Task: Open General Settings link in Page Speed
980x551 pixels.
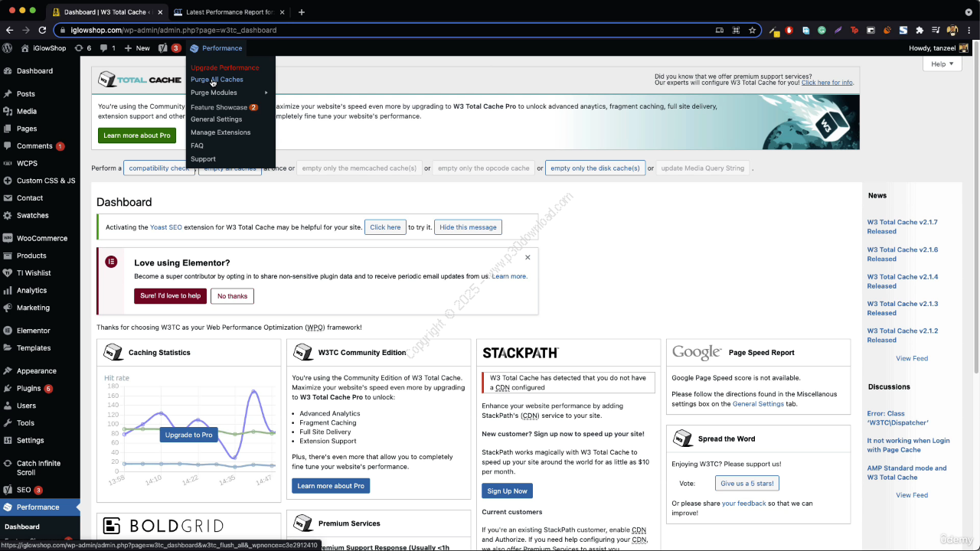Action: 758,404
